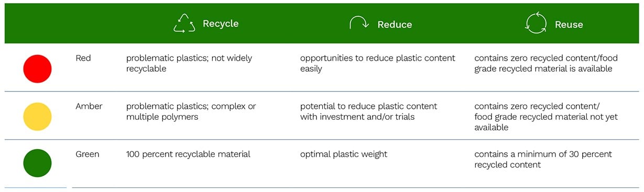Click the Reuse column header
This screenshot has height=192, width=644.
(569, 25)
